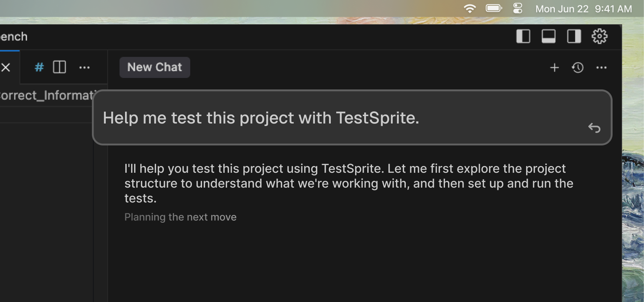Close the open editor tab
The image size is (644, 302).
click(6, 67)
